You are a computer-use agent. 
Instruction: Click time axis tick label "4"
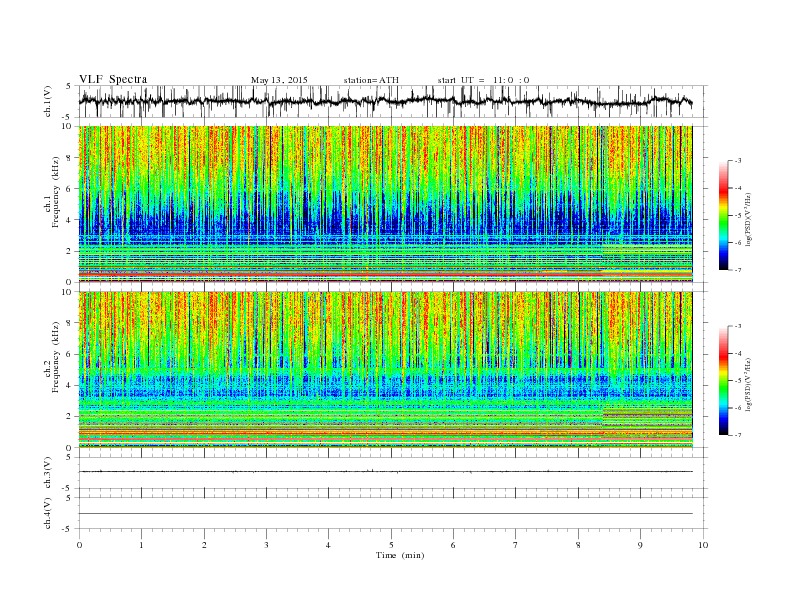pyautogui.click(x=328, y=545)
